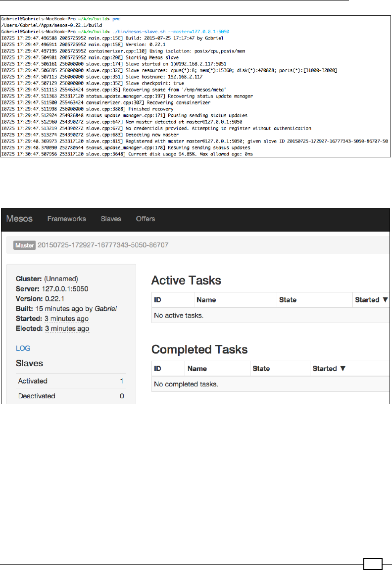Switch to the Slaves tab
Screen dimensions: 392x570
(111, 219)
